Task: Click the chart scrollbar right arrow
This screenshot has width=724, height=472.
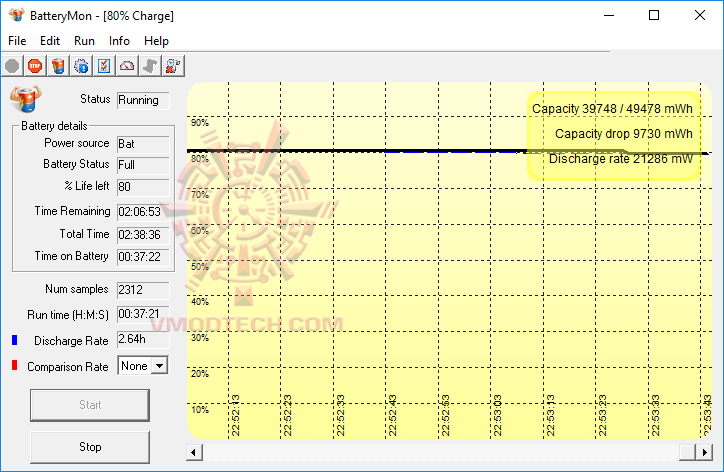Action: 705,452
